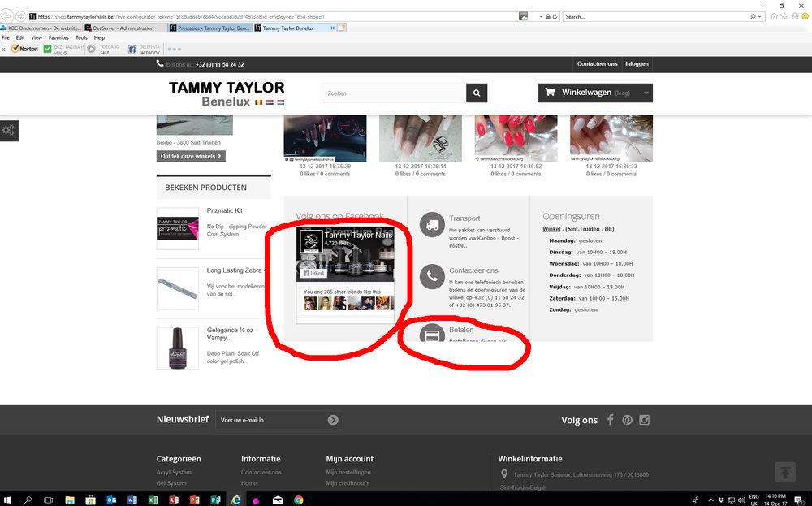Open Outlook from the taskbar

point(111,500)
